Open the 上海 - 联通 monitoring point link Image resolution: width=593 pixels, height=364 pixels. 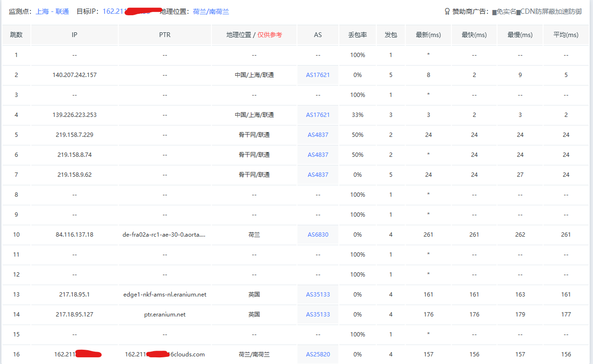point(52,11)
